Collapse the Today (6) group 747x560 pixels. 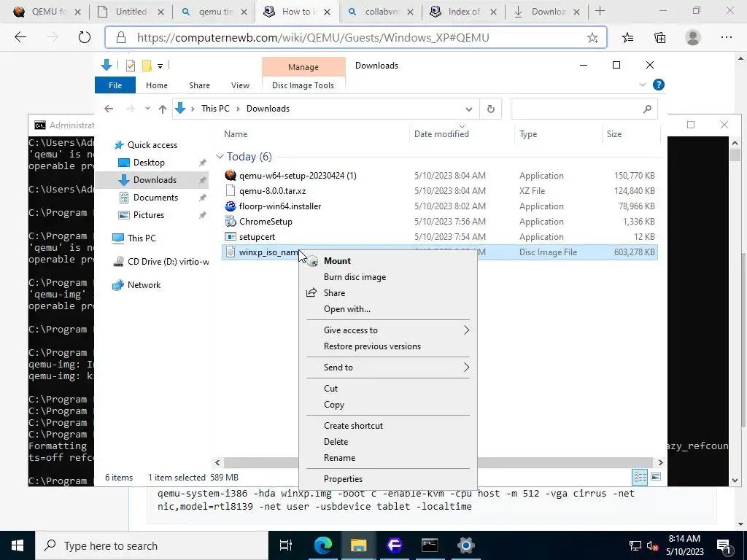[x=220, y=156]
